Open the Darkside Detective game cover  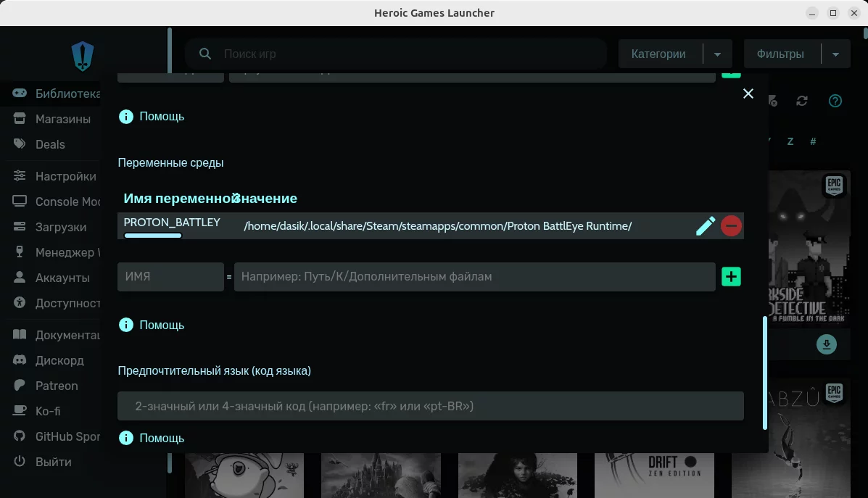pos(809,249)
